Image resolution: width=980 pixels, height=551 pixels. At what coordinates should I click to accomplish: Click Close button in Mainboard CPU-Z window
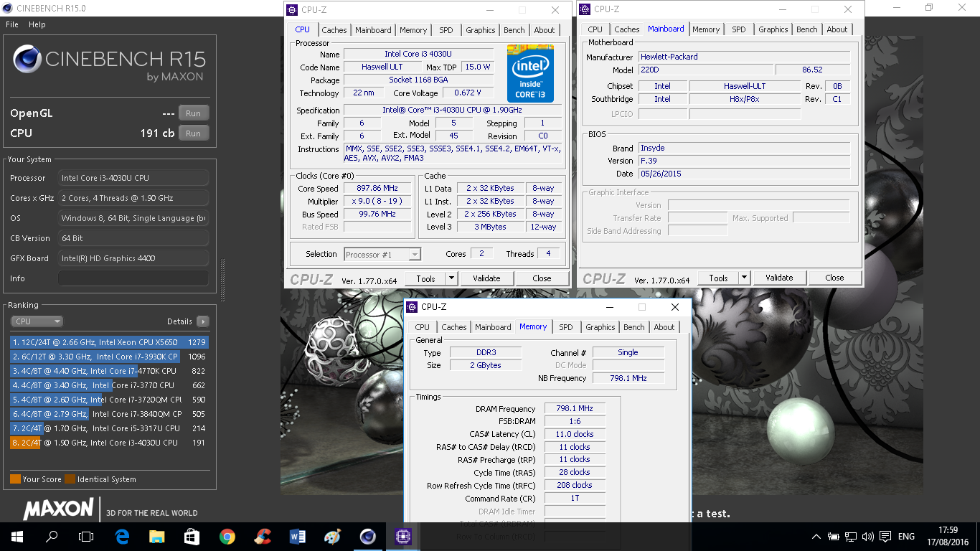[x=834, y=278]
